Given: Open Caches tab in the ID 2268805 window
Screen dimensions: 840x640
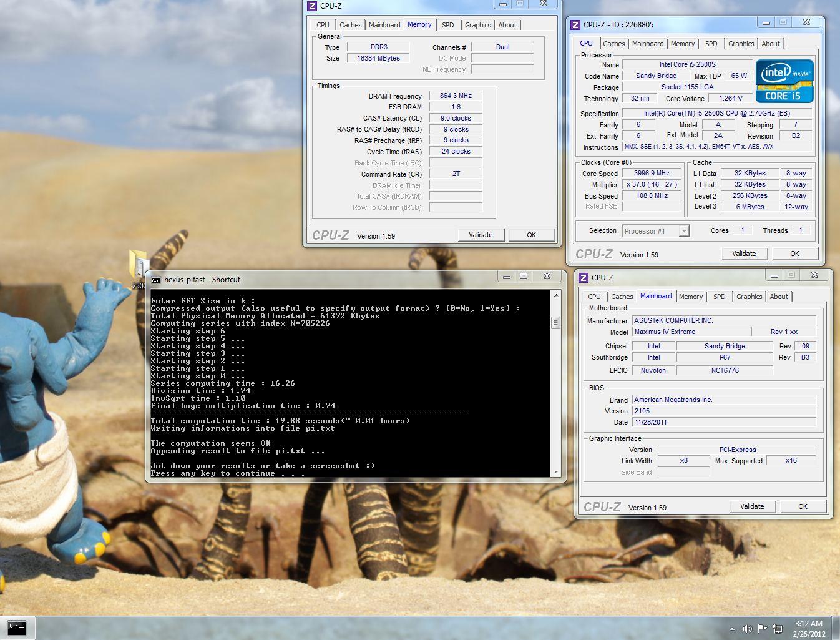Looking at the screenshot, I should coord(613,44).
